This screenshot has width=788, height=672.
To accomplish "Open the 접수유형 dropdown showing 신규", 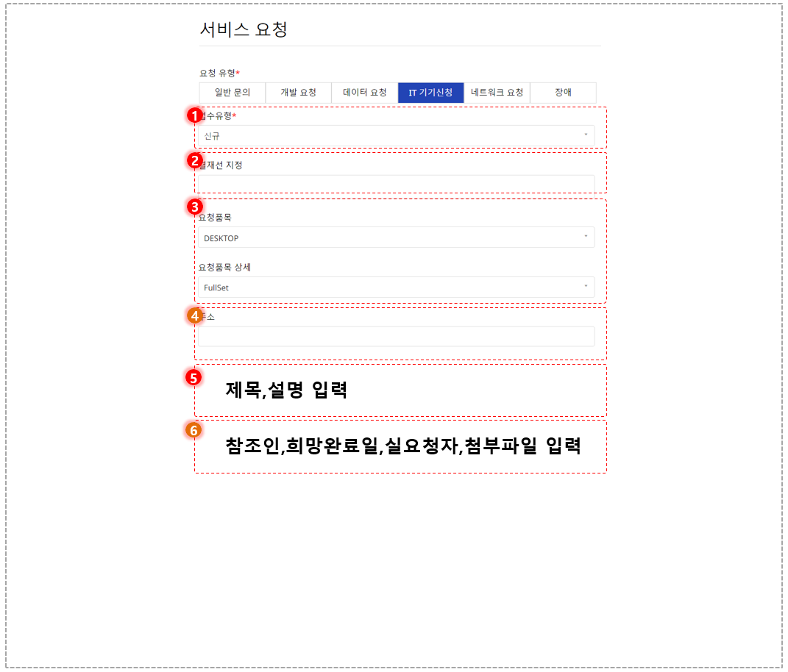I will (x=396, y=135).
